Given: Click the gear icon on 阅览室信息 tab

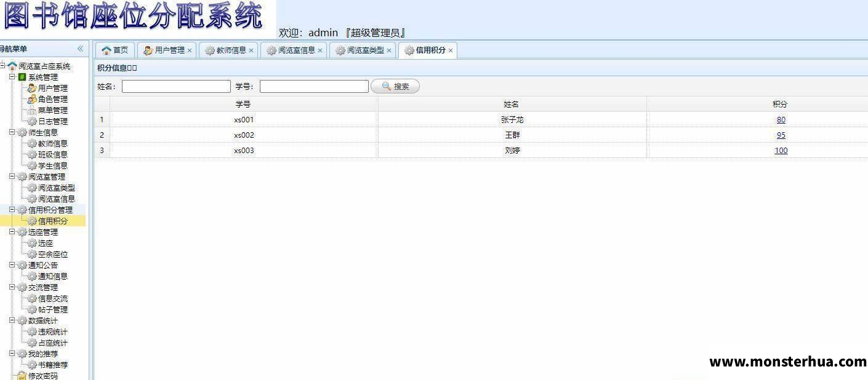Looking at the screenshot, I should click(x=271, y=50).
